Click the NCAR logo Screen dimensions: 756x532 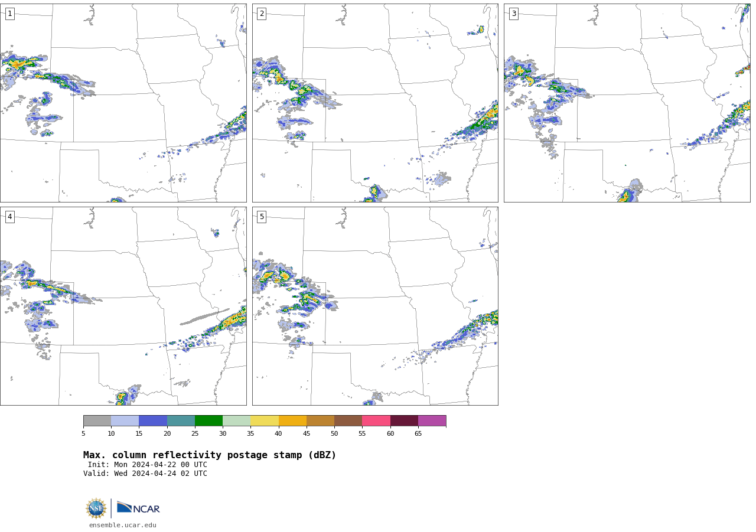(138, 508)
